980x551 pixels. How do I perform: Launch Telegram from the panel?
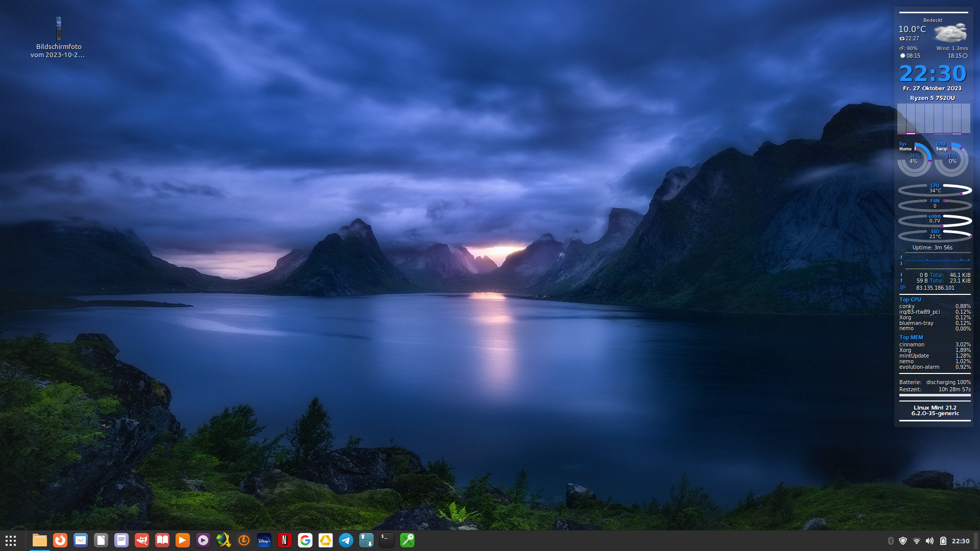(x=346, y=540)
